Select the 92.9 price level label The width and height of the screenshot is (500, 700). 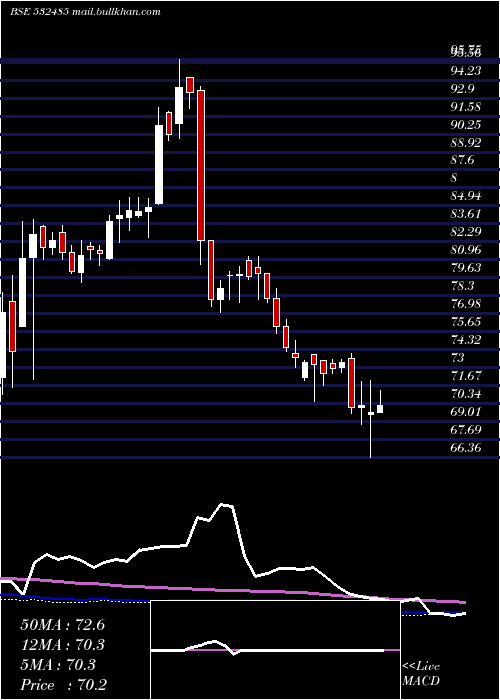(462, 88)
